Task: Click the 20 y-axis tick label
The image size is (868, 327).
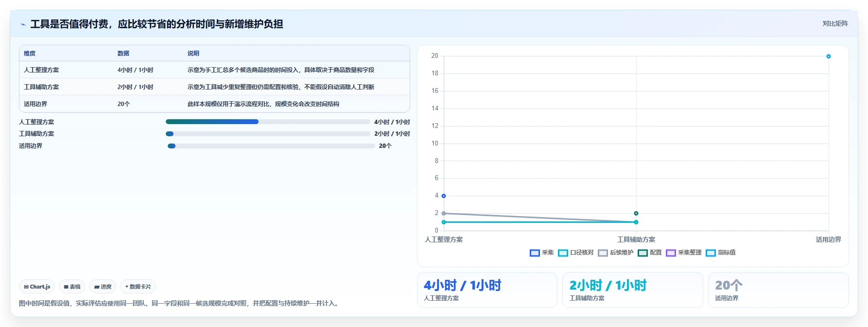Action: (x=434, y=56)
